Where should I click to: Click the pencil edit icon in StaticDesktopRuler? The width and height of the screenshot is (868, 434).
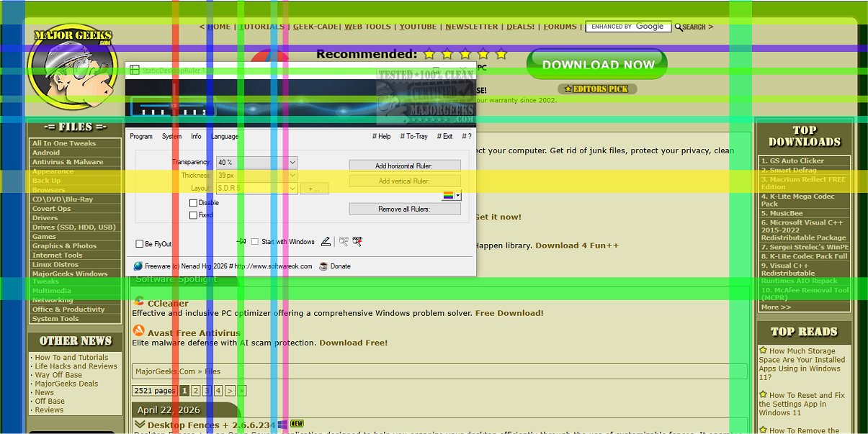coord(326,242)
